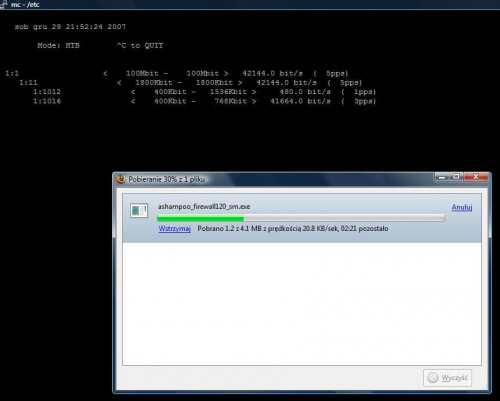
Task: Click the clock icon on the Wyczyść button
Action: click(433, 377)
